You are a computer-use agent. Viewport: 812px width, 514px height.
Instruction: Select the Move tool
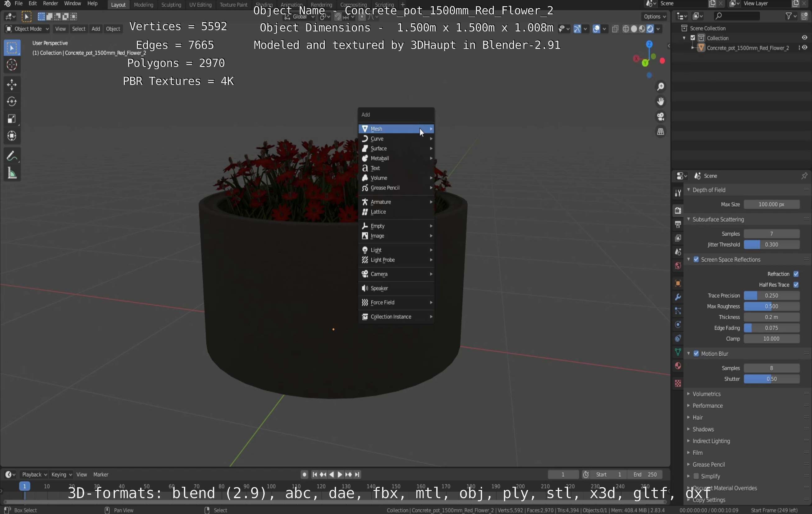pos(12,84)
